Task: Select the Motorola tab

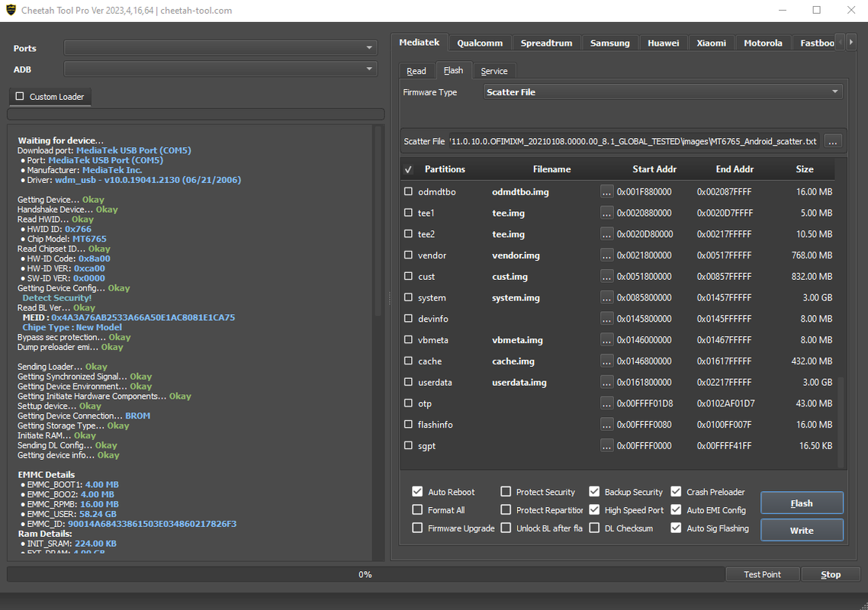Action: pyautogui.click(x=763, y=43)
